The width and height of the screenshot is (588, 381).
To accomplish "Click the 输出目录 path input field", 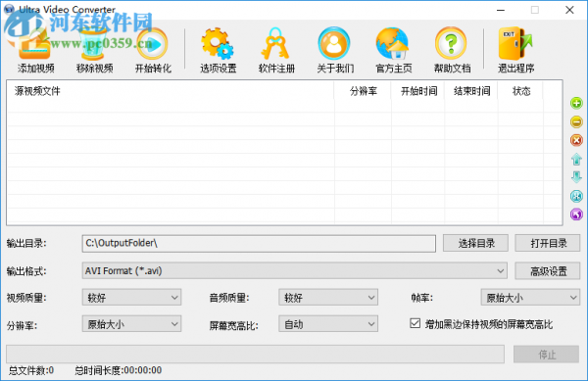I will click(x=259, y=243).
